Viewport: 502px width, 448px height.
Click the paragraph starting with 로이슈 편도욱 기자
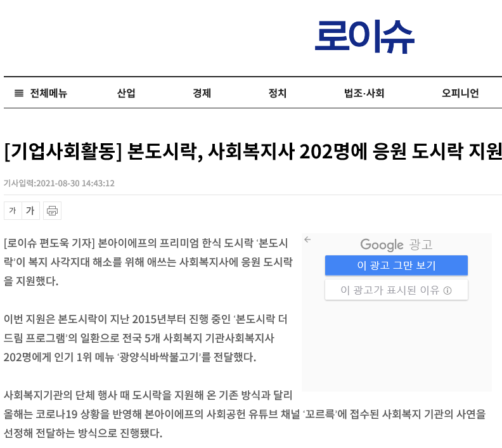148,261
